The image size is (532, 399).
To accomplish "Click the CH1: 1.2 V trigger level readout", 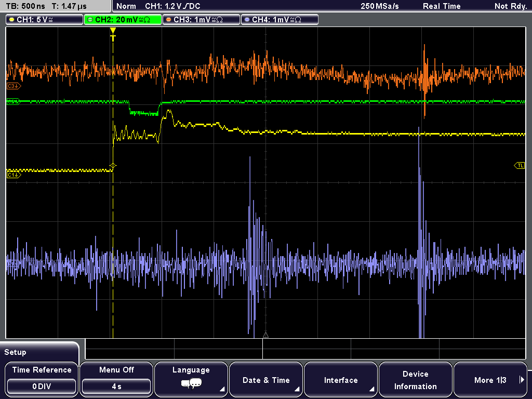I will coord(172,6).
